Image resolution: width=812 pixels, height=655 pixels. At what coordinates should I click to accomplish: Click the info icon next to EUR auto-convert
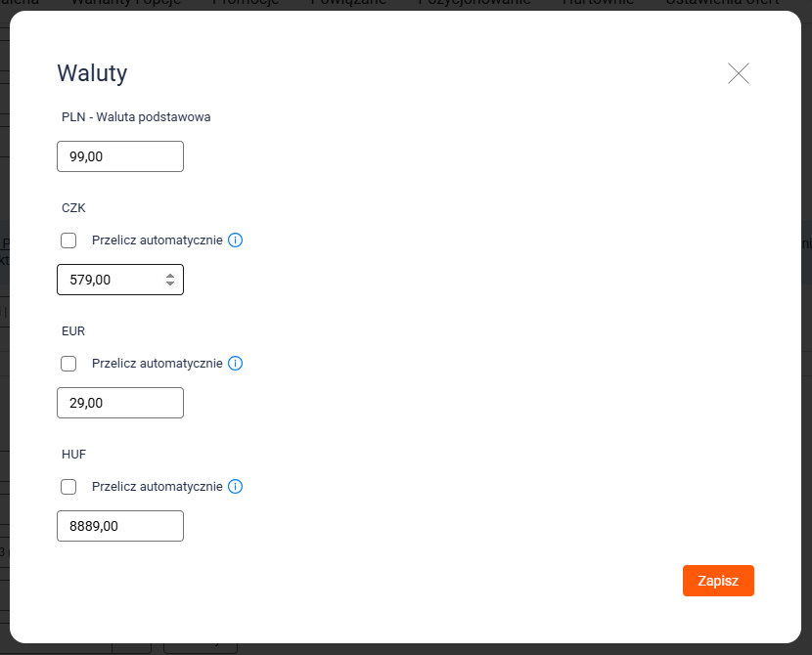coord(235,364)
